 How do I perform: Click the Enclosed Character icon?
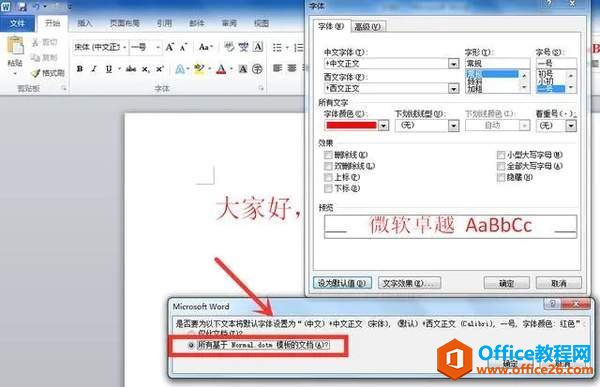click(x=258, y=69)
